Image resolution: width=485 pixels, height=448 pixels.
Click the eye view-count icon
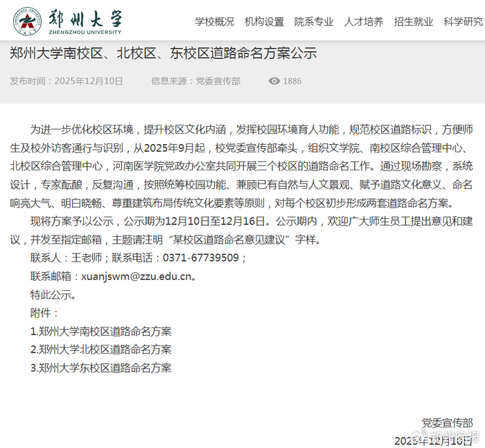tap(274, 81)
